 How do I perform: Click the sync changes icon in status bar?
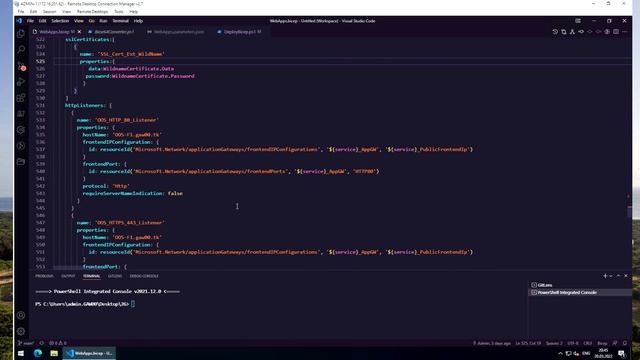(x=41, y=343)
